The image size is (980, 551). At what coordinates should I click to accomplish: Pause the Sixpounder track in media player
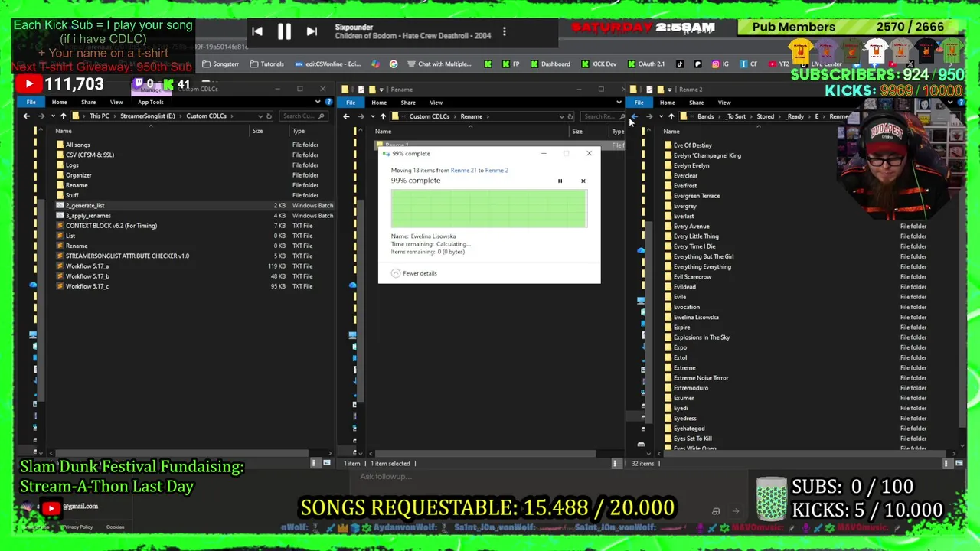(x=284, y=32)
